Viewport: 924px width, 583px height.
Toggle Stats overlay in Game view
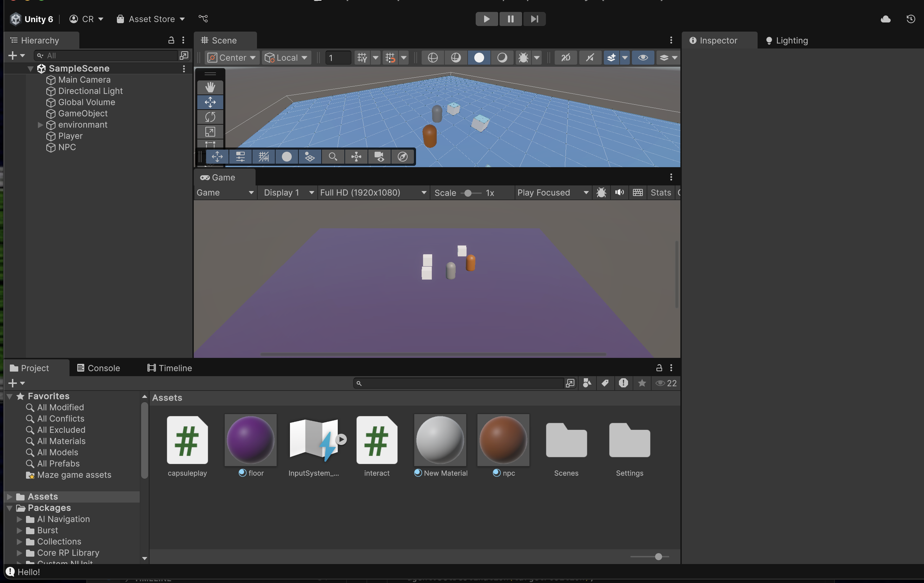click(660, 193)
